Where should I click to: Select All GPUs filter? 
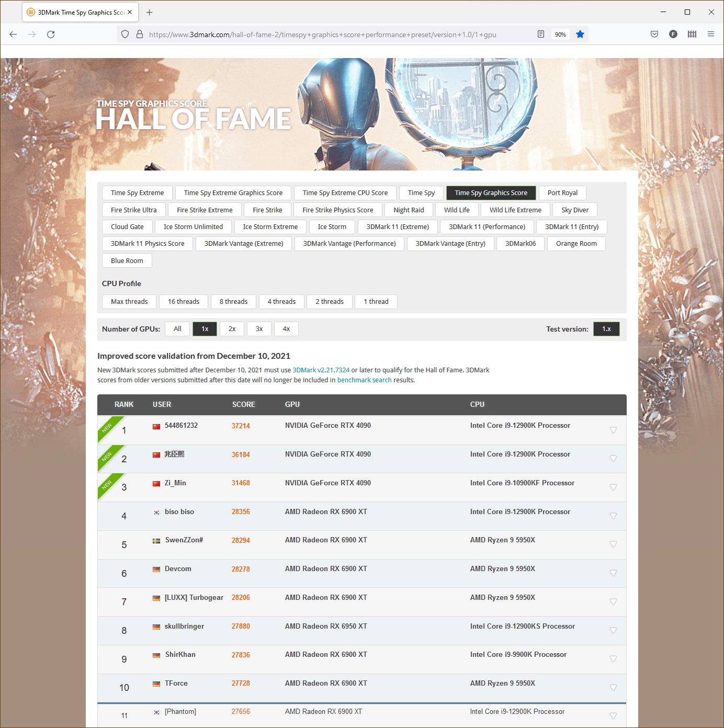click(177, 329)
